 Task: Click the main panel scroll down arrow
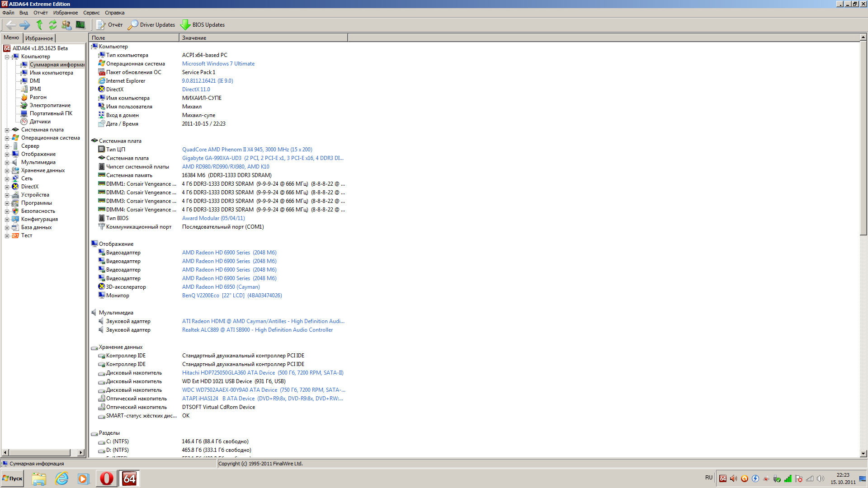pyautogui.click(x=863, y=454)
